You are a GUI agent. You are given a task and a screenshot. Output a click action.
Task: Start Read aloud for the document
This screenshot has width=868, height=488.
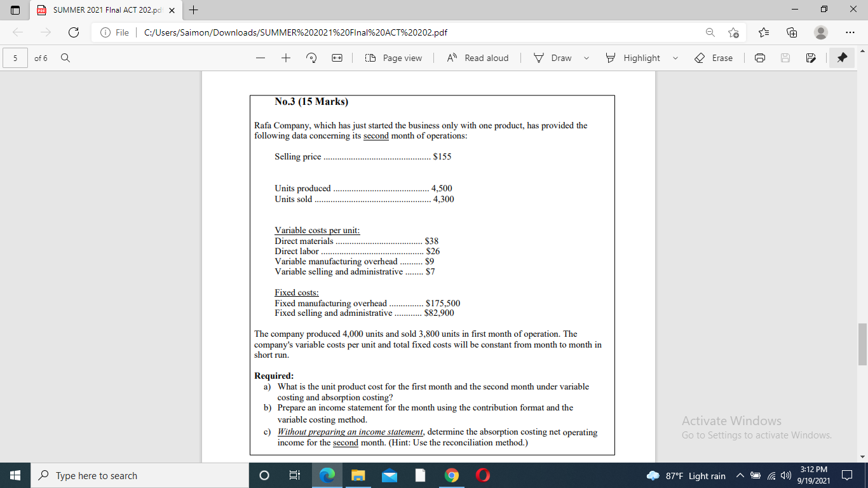[477, 58]
